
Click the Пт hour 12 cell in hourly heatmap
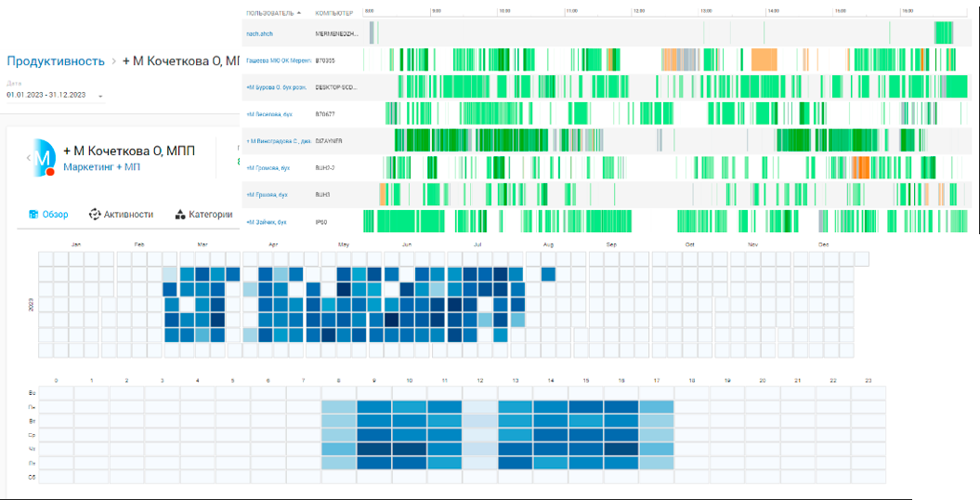pos(480,463)
